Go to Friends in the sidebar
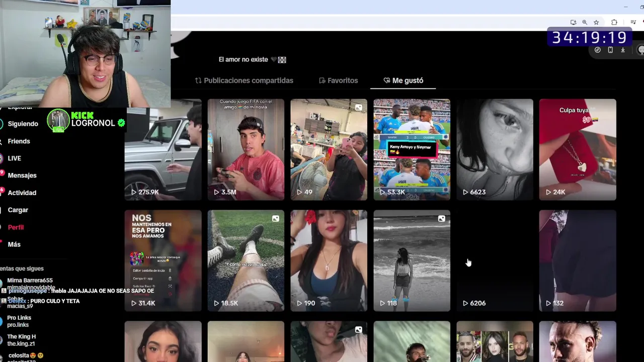Screen dimensions: 644x362 [19, 141]
